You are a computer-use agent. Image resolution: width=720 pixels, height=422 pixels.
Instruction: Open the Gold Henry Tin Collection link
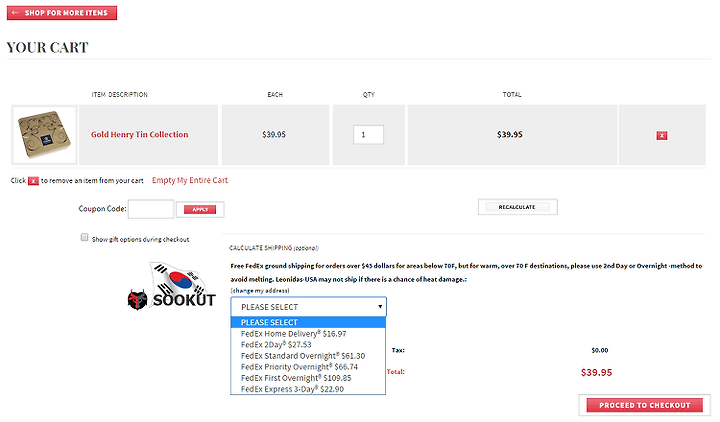[x=140, y=135]
